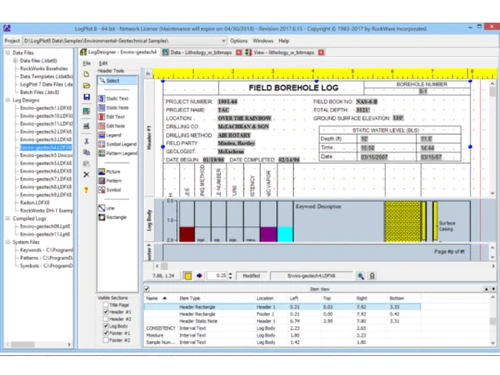This screenshot has width=500, height=375.
Task: Choose the Select tool in Header Tools
Action: pos(117,81)
